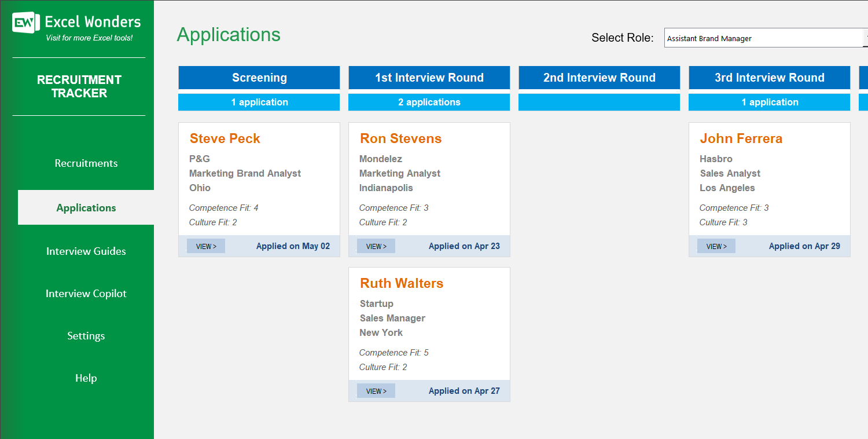Select the Screening column header
The width and height of the screenshot is (868, 439).
coord(259,77)
